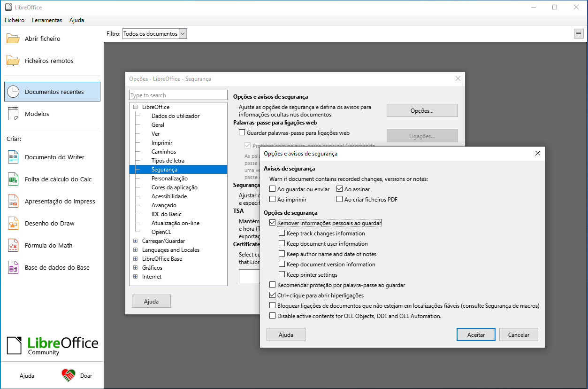Click the Calc spreadsheet icon

coord(13,179)
